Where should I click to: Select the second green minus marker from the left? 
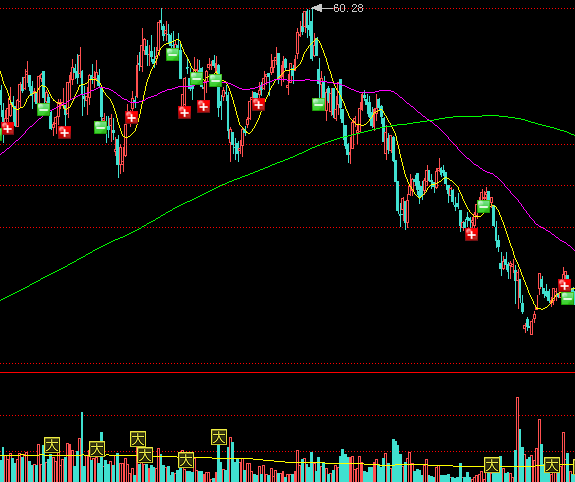(100, 127)
